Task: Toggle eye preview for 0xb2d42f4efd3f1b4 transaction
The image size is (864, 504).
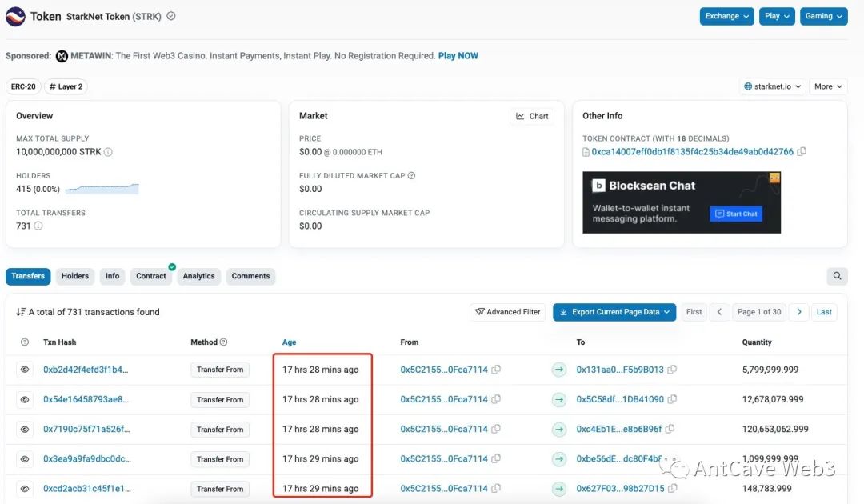Action: pos(25,370)
